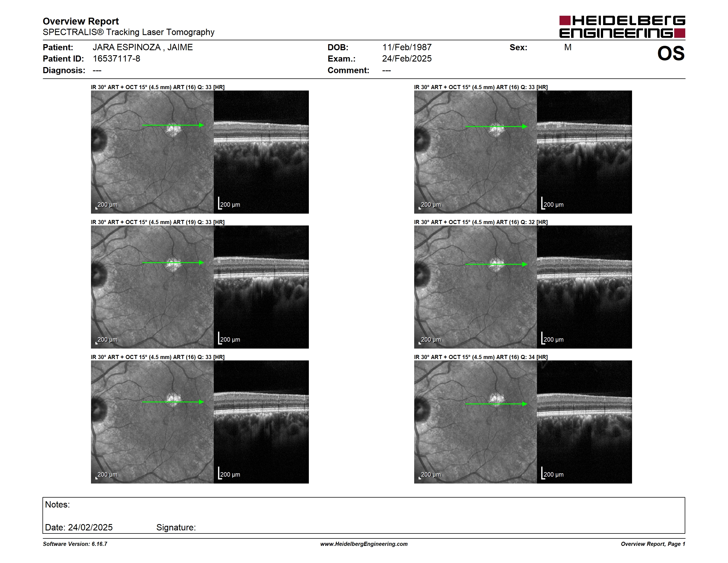Viewport: 728px width, 563px height.
Task: Open the IR fundus image under 'ART (19)' caption
Action: click(152, 287)
